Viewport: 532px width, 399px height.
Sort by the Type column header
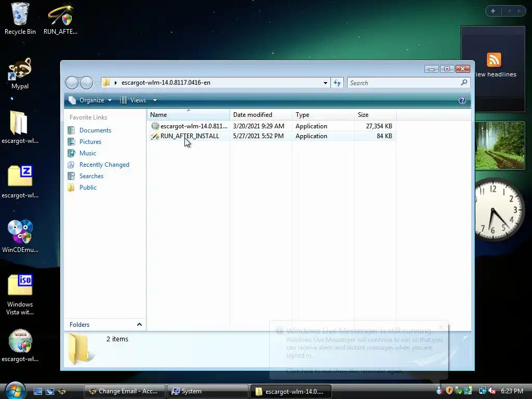323,115
